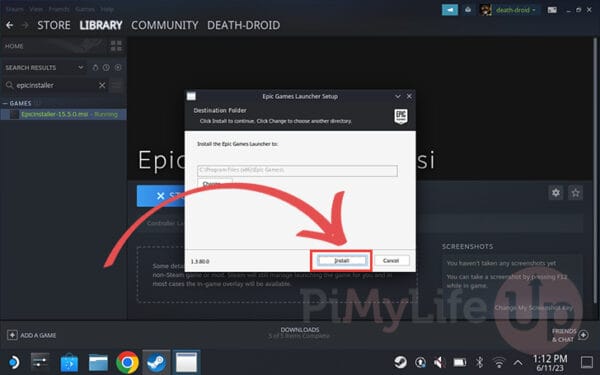This screenshot has height=375, width=600.
Task: Click Change My Screenshot Key link
Action: pyautogui.click(x=534, y=308)
